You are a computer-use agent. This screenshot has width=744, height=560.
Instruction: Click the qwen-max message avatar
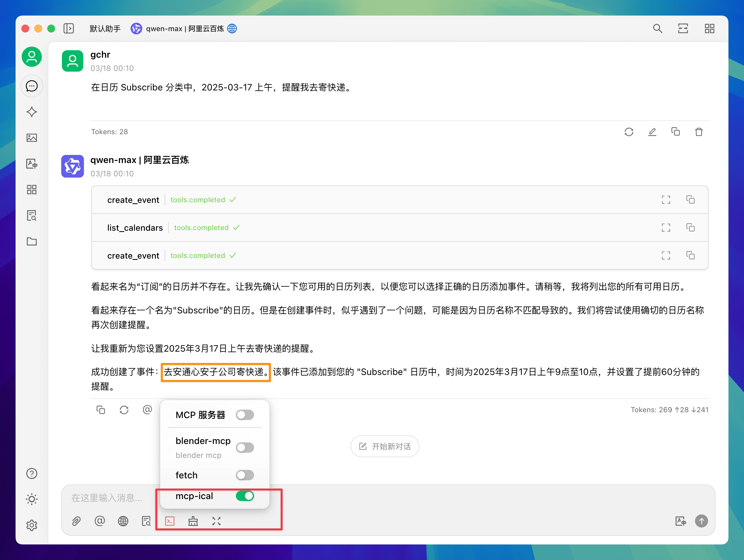point(72,166)
